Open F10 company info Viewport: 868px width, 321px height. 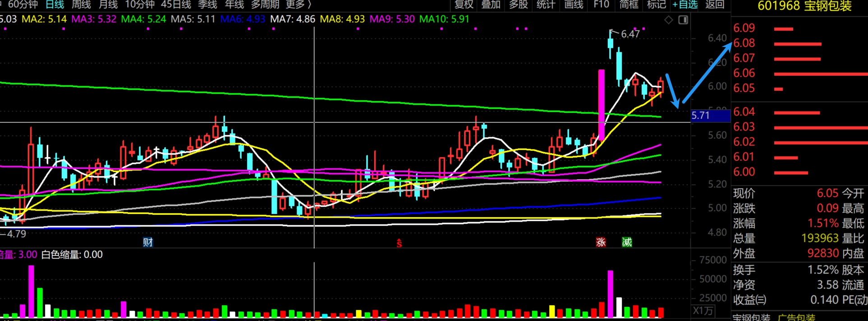click(601, 5)
